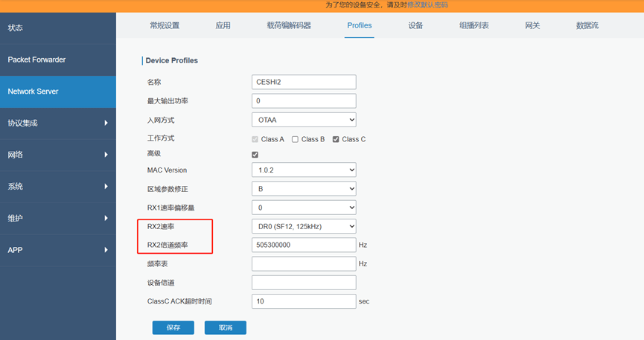Open the 区域参数修正 dropdown

click(x=304, y=189)
